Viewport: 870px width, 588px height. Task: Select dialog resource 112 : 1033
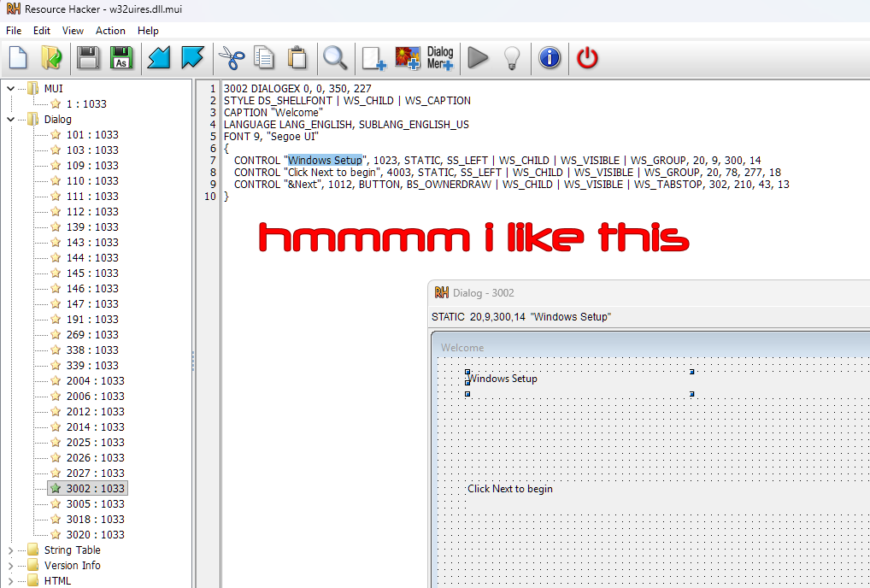tap(92, 212)
